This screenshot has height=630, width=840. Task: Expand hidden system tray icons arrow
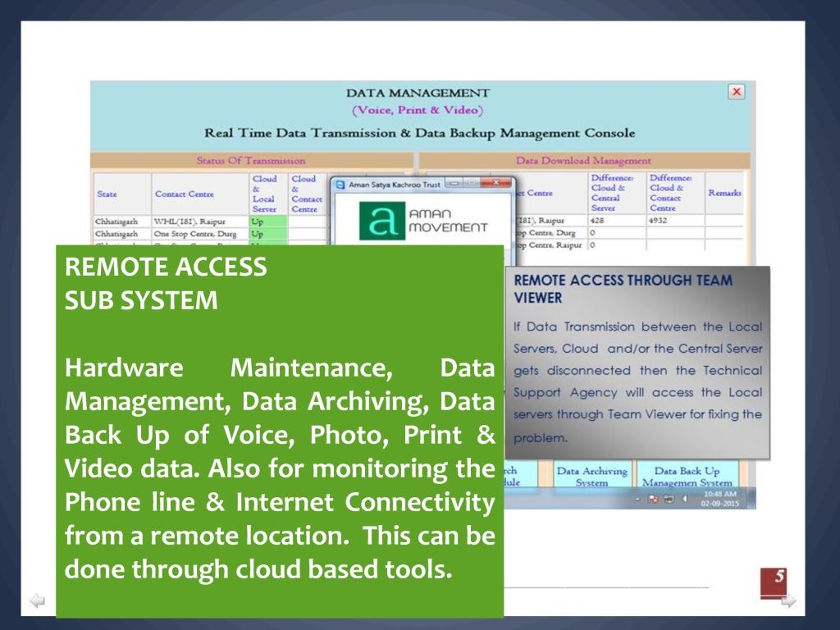point(639,499)
